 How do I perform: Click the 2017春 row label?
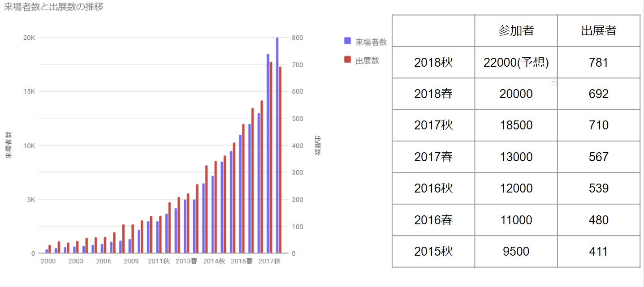coord(433,157)
